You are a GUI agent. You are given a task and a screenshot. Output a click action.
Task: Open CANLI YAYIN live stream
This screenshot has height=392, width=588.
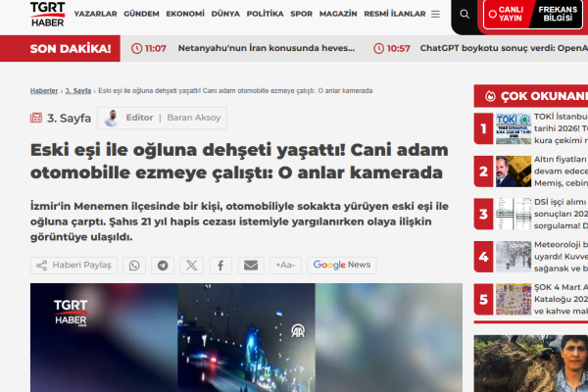coord(507,14)
